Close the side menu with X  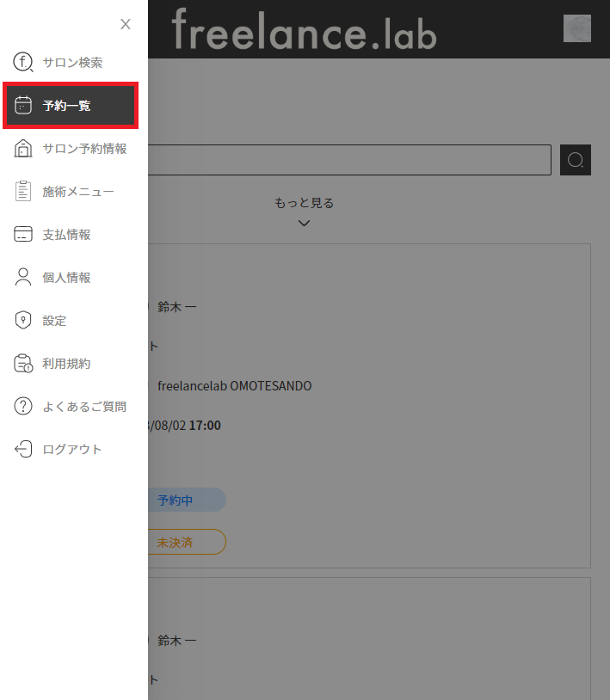point(126,24)
